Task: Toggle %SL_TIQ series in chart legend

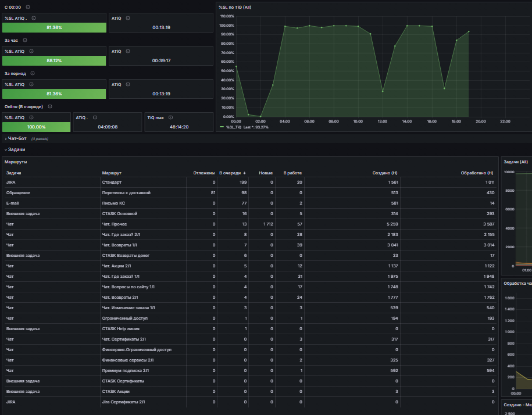Action: tap(233, 127)
